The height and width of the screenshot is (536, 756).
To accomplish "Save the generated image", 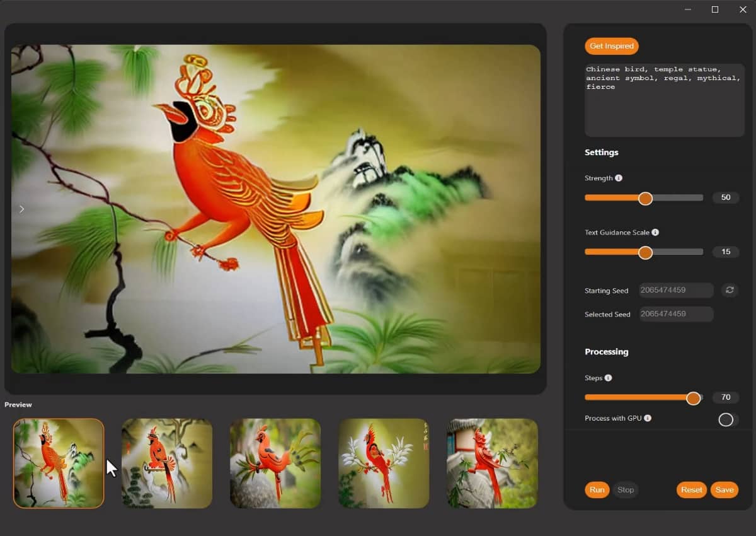I will pyautogui.click(x=724, y=489).
